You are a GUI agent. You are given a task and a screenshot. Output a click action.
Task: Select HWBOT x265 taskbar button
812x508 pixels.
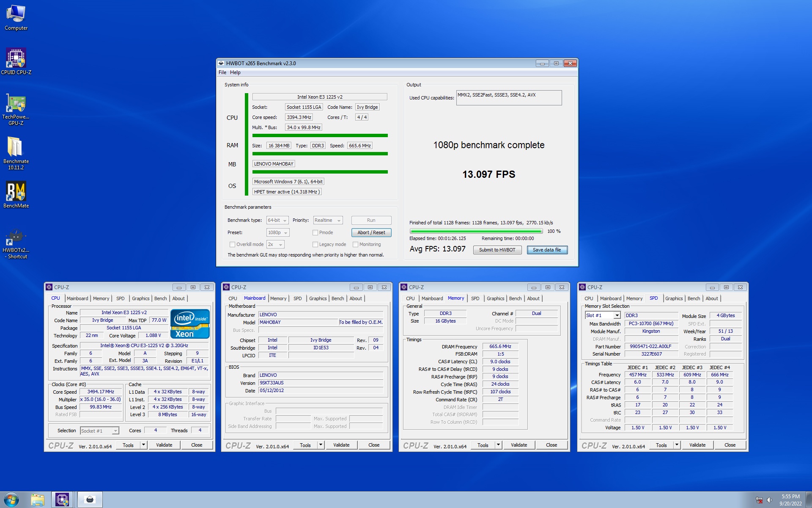pos(90,500)
